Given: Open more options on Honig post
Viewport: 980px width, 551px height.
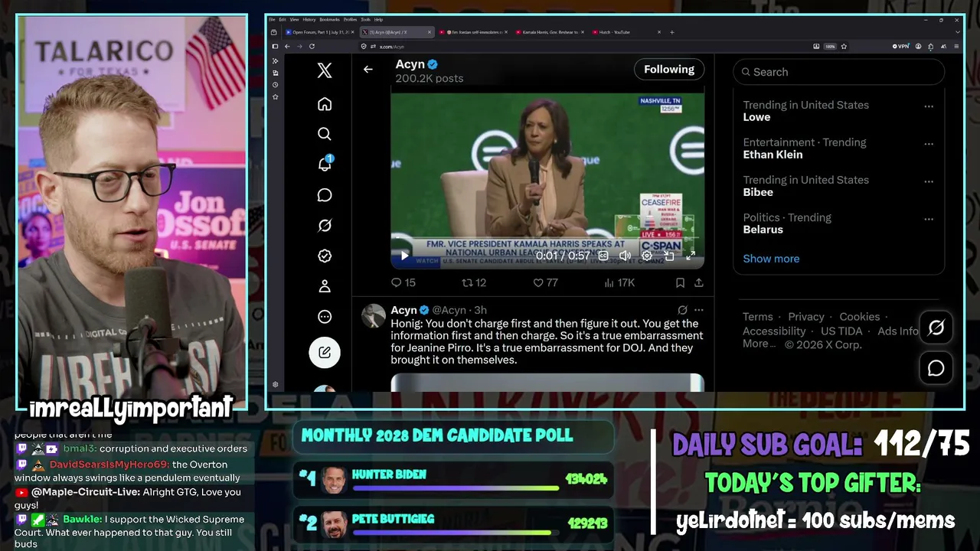Looking at the screenshot, I should click(x=698, y=310).
